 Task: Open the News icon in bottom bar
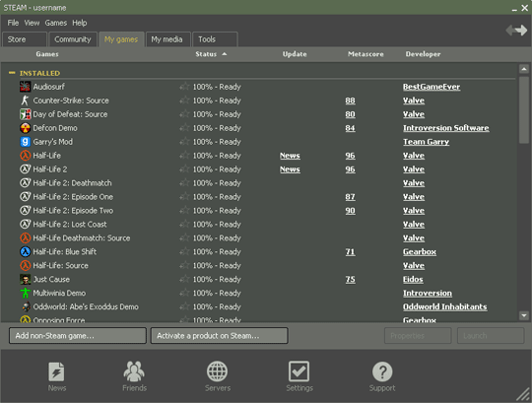57,372
